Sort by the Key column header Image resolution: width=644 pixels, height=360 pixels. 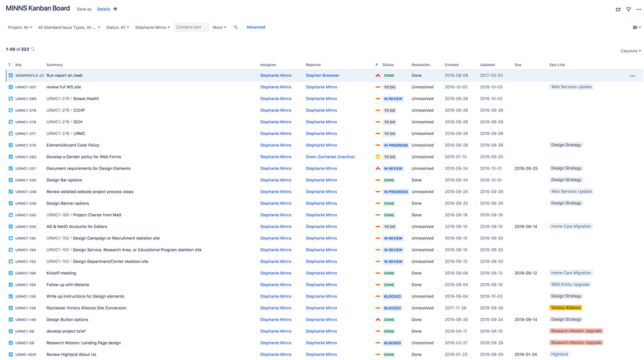tap(19, 65)
